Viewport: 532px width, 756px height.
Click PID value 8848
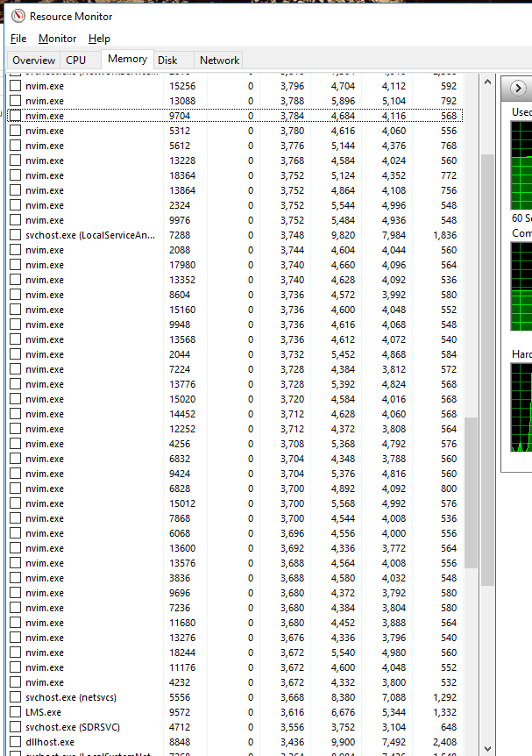pyautogui.click(x=180, y=742)
